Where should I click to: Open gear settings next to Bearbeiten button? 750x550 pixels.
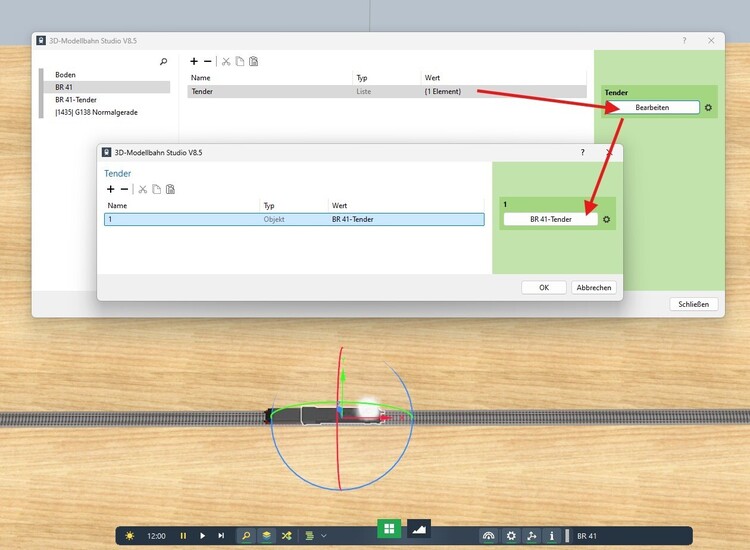tap(708, 108)
